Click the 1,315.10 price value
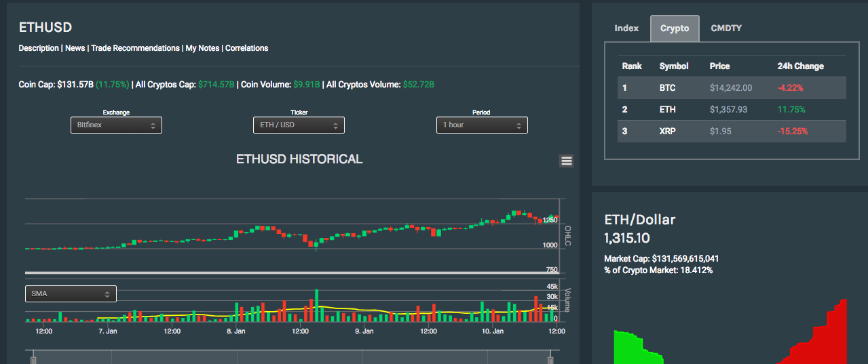Screen dimensions: 868x364 pyautogui.click(x=626, y=238)
